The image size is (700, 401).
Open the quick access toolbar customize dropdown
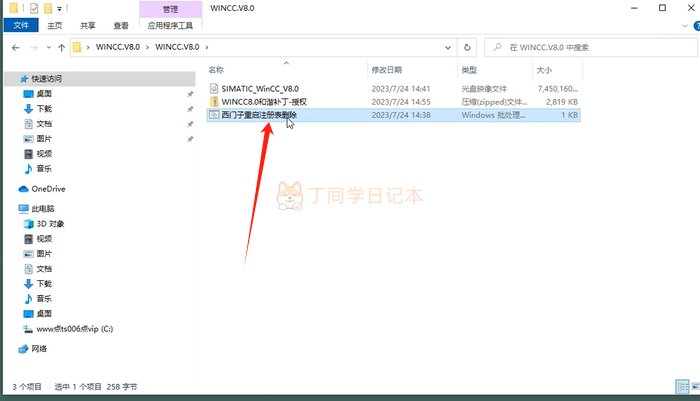[59, 8]
